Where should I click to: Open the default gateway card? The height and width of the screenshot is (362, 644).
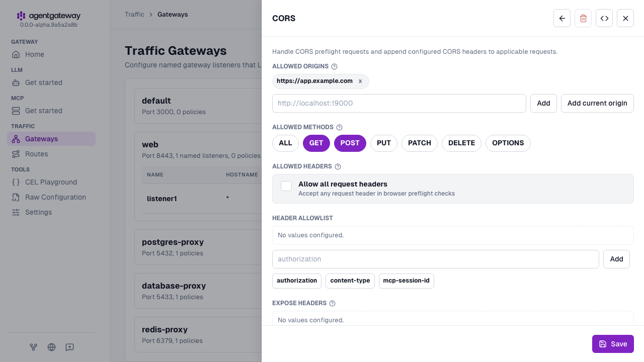pos(198,106)
